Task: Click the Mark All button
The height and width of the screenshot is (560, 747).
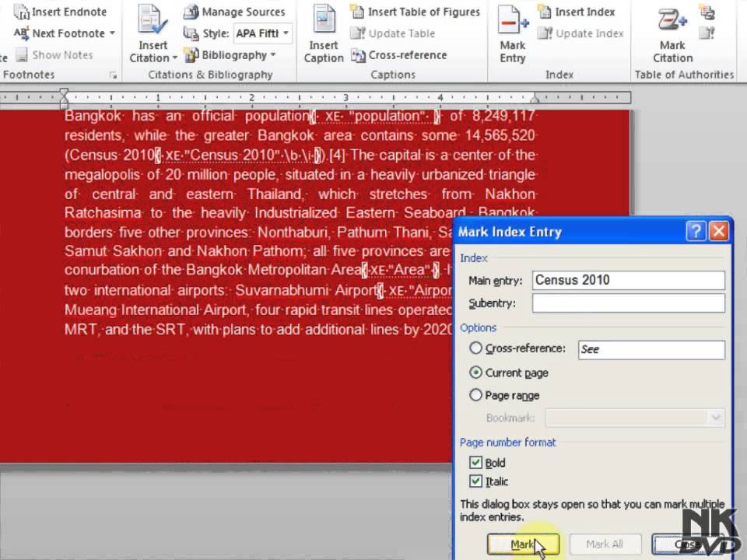Action: [605, 544]
